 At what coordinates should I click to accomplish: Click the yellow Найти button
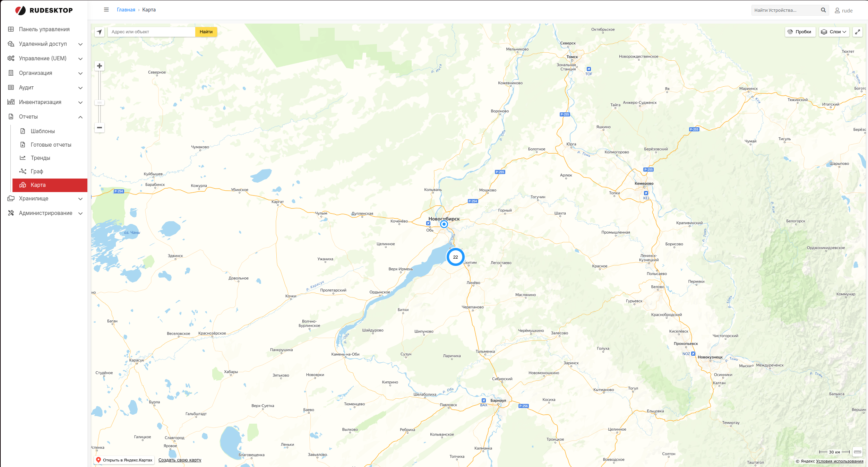(x=206, y=32)
